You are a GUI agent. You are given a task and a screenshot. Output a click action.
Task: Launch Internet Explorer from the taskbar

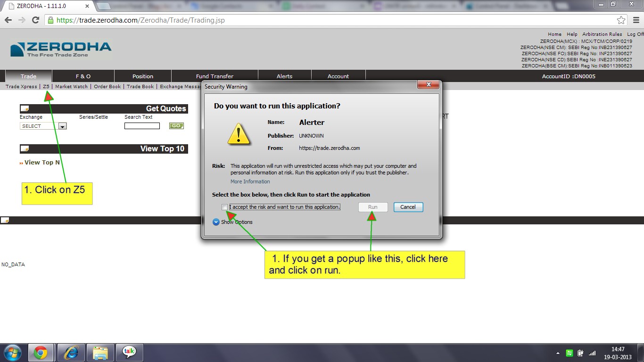coord(71,353)
